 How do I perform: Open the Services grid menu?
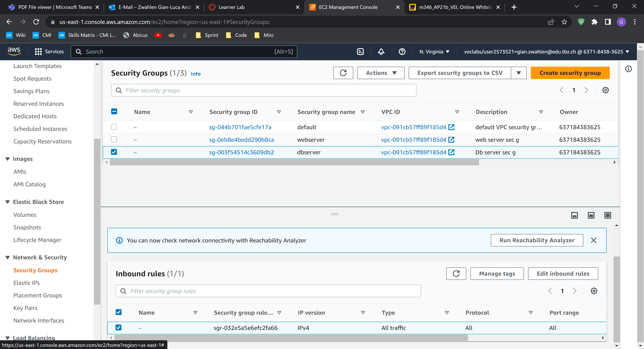(x=38, y=52)
